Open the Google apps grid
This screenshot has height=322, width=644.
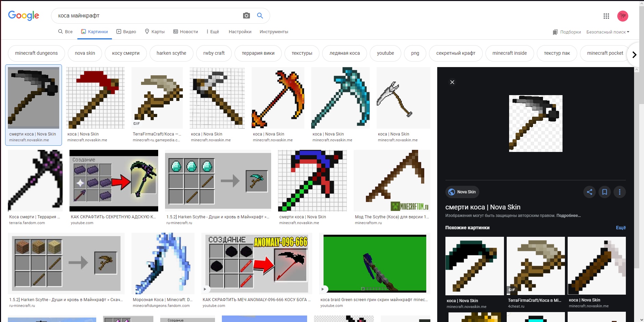point(606,16)
